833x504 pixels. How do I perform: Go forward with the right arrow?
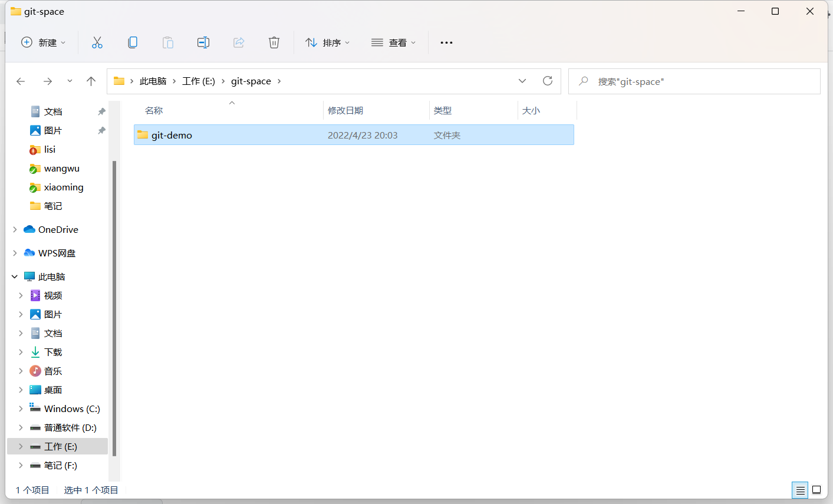coord(48,81)
